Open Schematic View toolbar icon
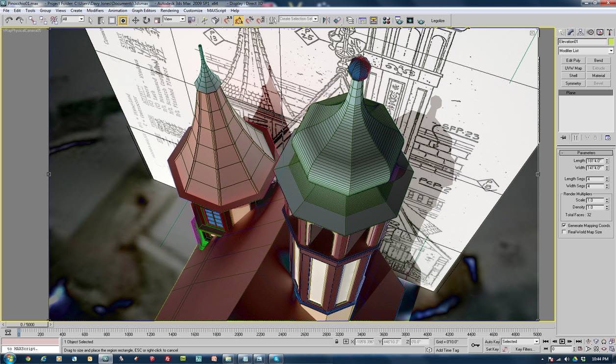The width and height of the screenshot is (616, 364). pos(373,20)
